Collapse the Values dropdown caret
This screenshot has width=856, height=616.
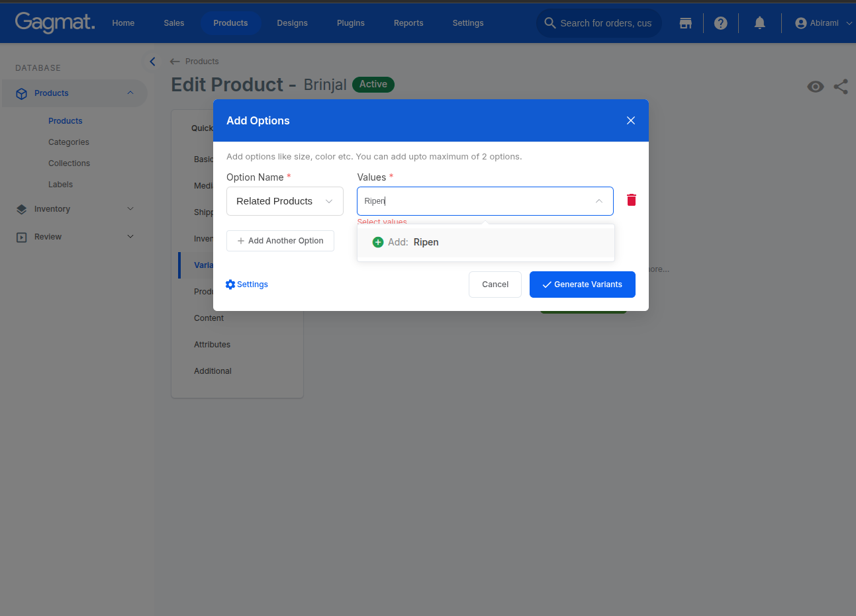pyautogui.click(x=599, y=201)
